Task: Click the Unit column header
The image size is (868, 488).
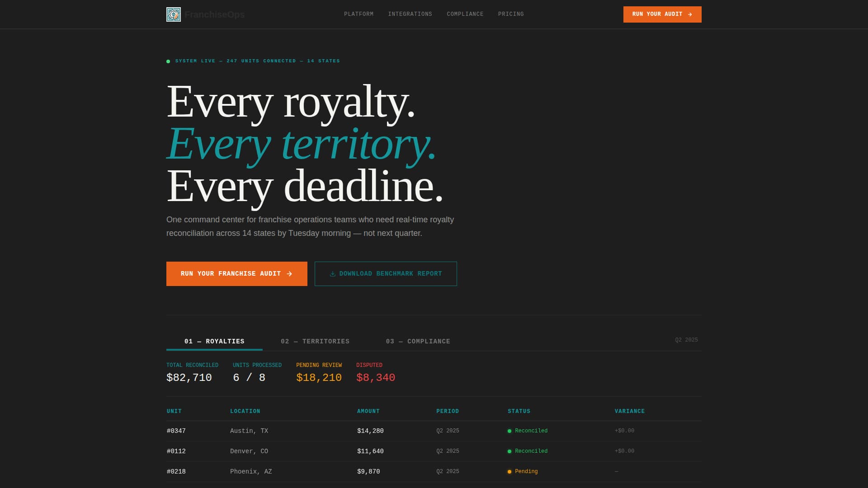Action: (174, 411)
